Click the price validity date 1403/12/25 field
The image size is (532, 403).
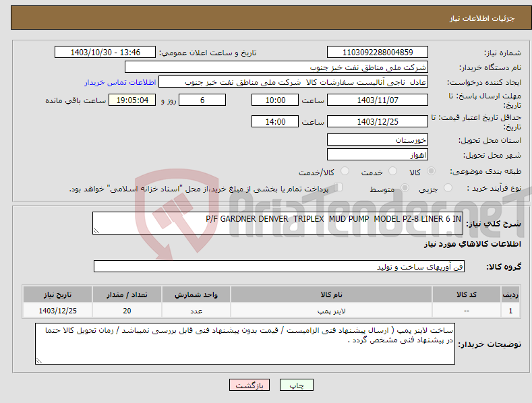coord(378,121)
